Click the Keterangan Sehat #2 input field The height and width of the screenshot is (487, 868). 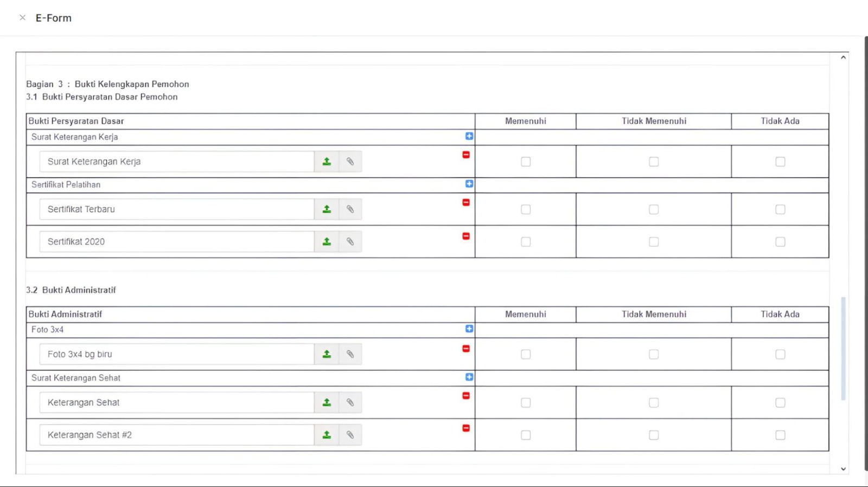[x=176, y=435]
